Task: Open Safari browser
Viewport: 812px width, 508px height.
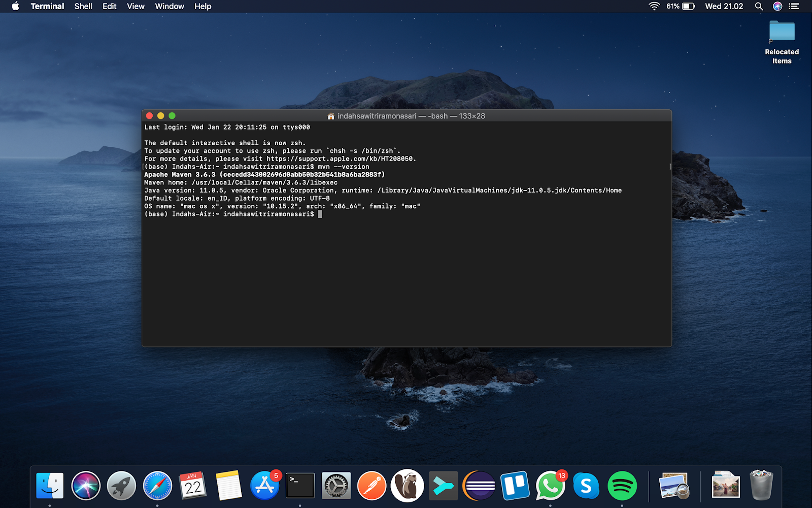Action: (x=157, y=486)
